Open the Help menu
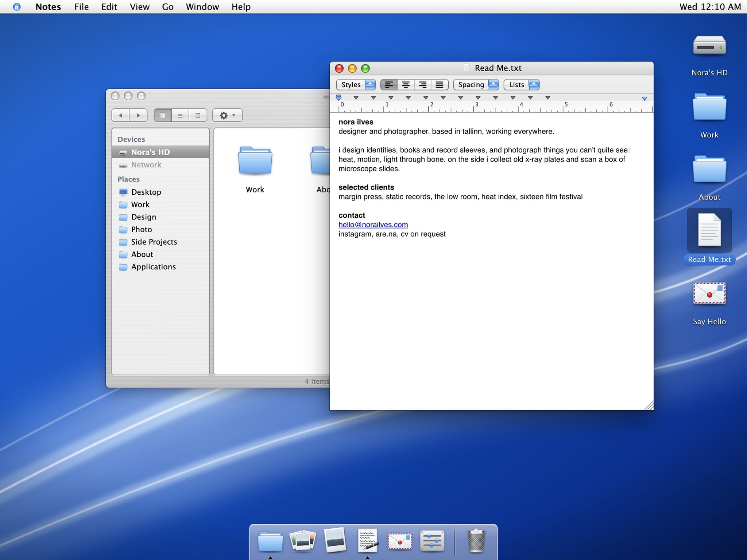This screenshot has width=747, height=560. [x=241, y=7]
